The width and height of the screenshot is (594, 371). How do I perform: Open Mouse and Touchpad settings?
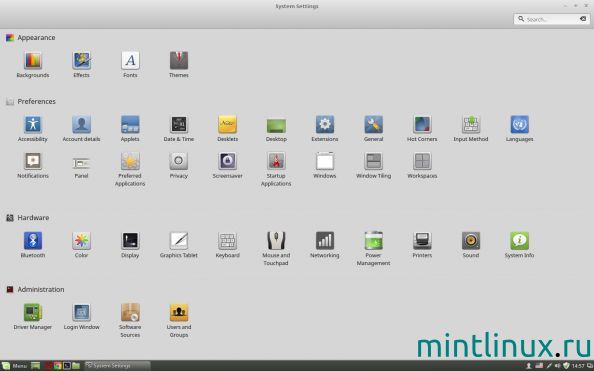tap(276, 249)
